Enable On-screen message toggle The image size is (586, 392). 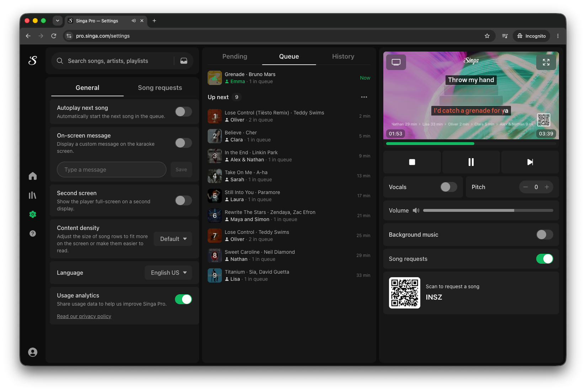click(x=183, y=143)
